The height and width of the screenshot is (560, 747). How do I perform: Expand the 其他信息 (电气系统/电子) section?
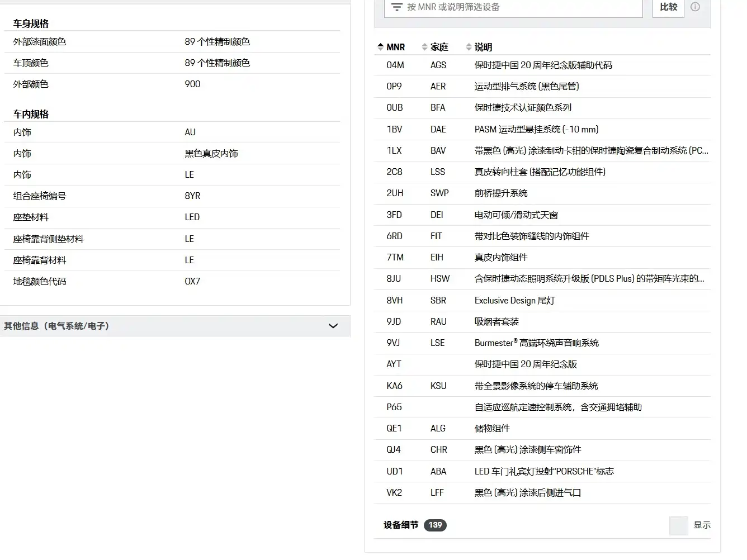point(175,326)
